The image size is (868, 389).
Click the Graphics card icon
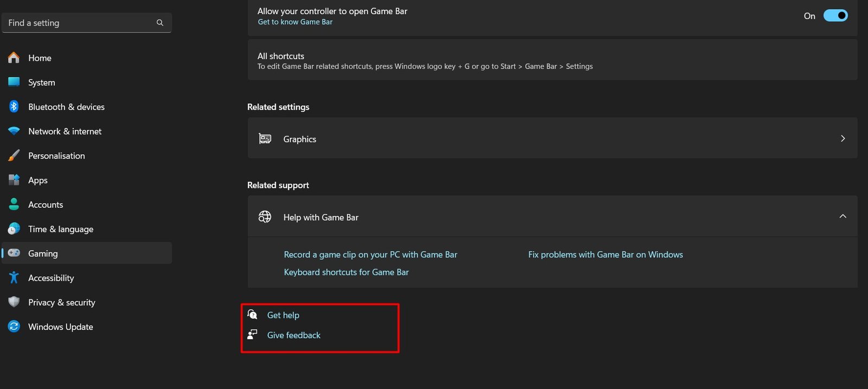click(265, 138)
